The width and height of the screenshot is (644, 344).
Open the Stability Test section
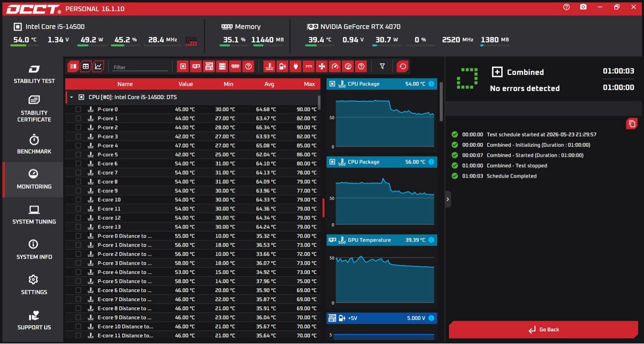(x=34, y=74)
